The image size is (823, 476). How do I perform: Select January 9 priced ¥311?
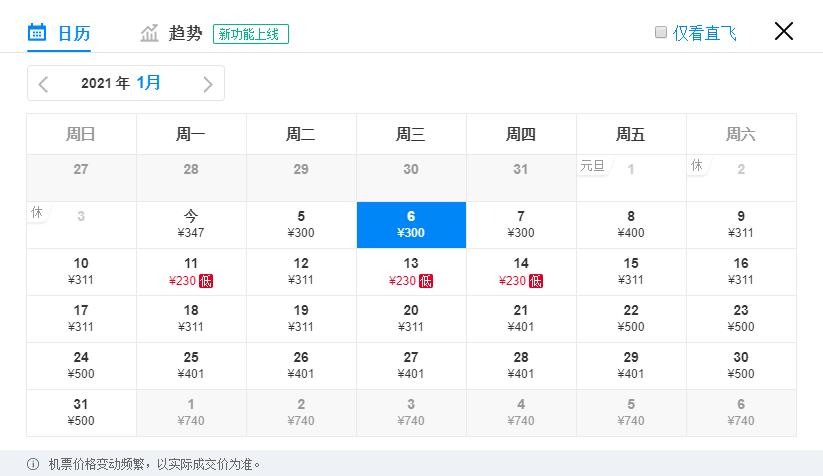741,225
